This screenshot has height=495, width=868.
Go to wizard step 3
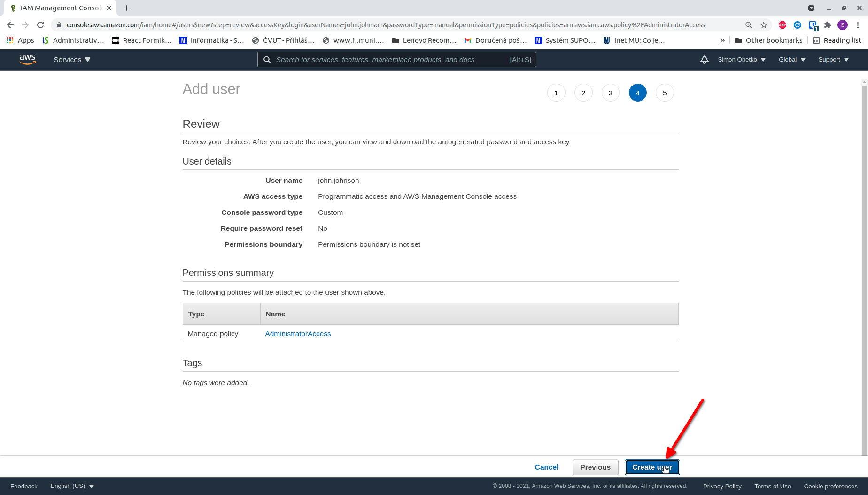611,93
